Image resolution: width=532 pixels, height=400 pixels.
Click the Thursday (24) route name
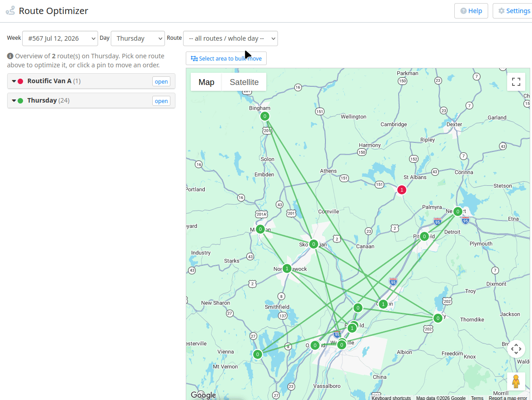(48, 100)
